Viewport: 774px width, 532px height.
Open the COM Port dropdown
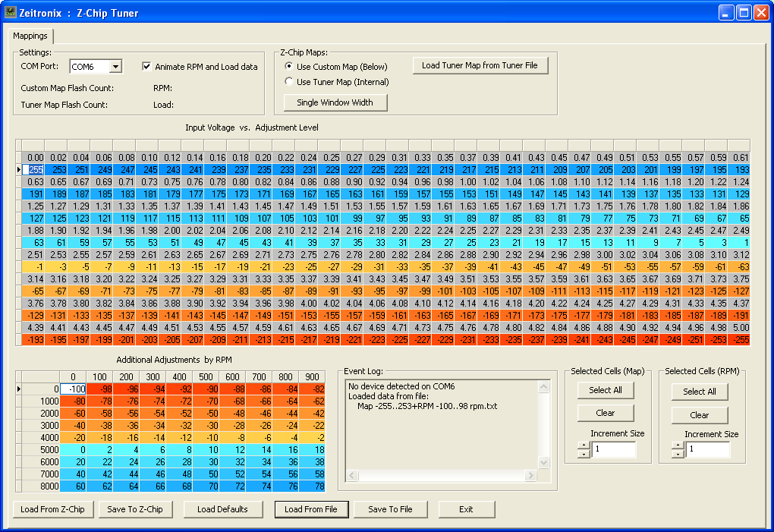pyautogui.click(x=115, y=67)
